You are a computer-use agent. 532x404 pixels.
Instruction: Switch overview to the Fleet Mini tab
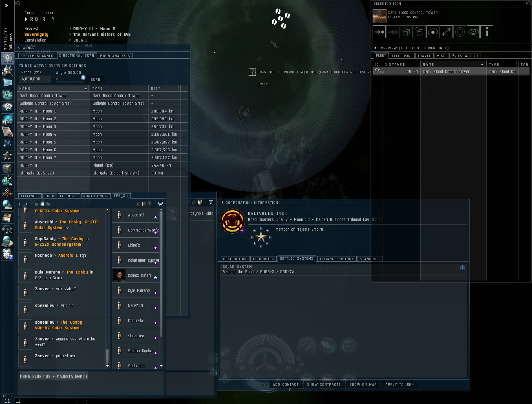402,56
